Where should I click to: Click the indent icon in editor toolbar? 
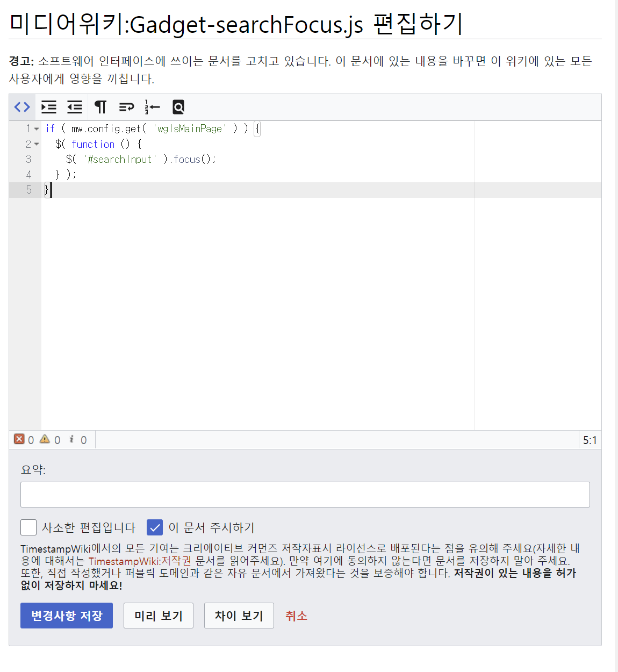click(49, 107)
